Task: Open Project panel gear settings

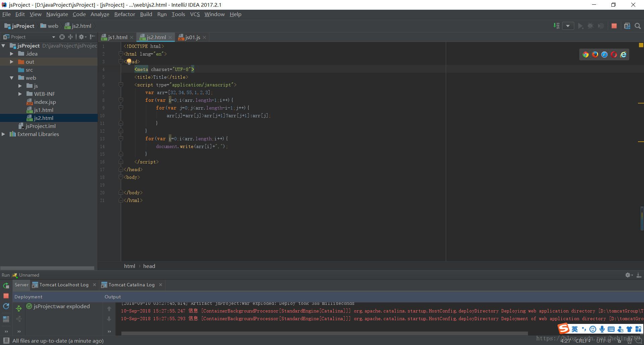Action: coord(82,37)
